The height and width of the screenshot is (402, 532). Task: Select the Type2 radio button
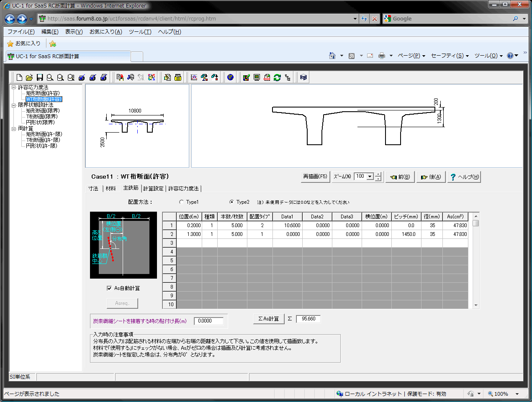[231, 202]
